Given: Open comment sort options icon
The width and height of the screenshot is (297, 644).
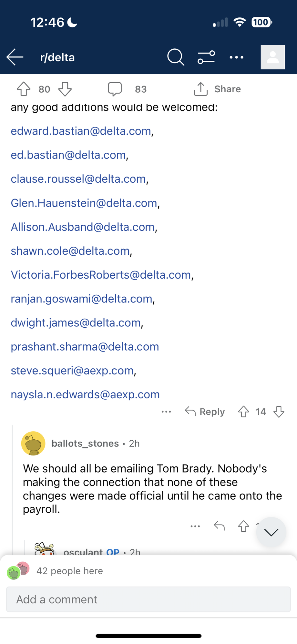Looking at the screenshot, I should click(x=206, y=57).
